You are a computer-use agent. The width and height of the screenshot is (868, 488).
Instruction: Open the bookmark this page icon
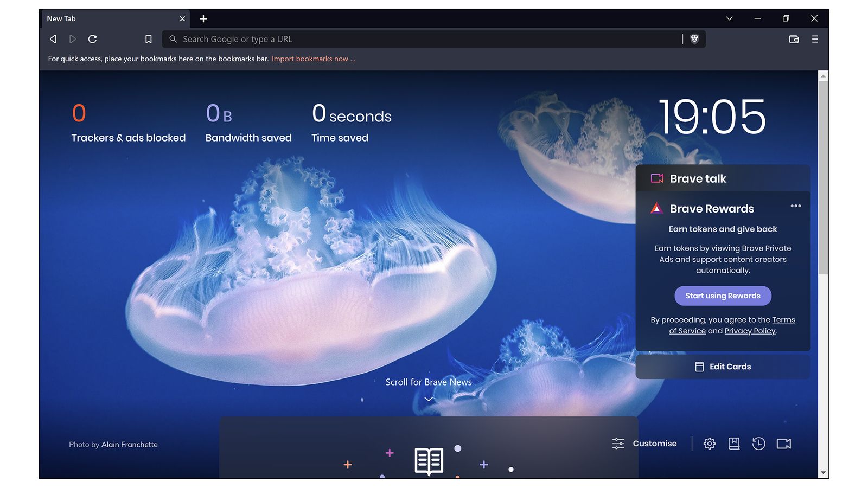pyautogui.click(x=148, y=38)
